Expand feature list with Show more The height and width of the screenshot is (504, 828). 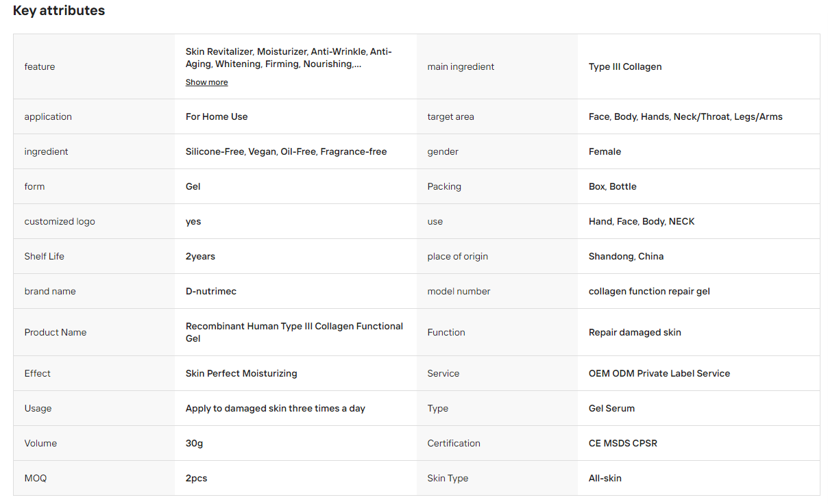point(206,82)
